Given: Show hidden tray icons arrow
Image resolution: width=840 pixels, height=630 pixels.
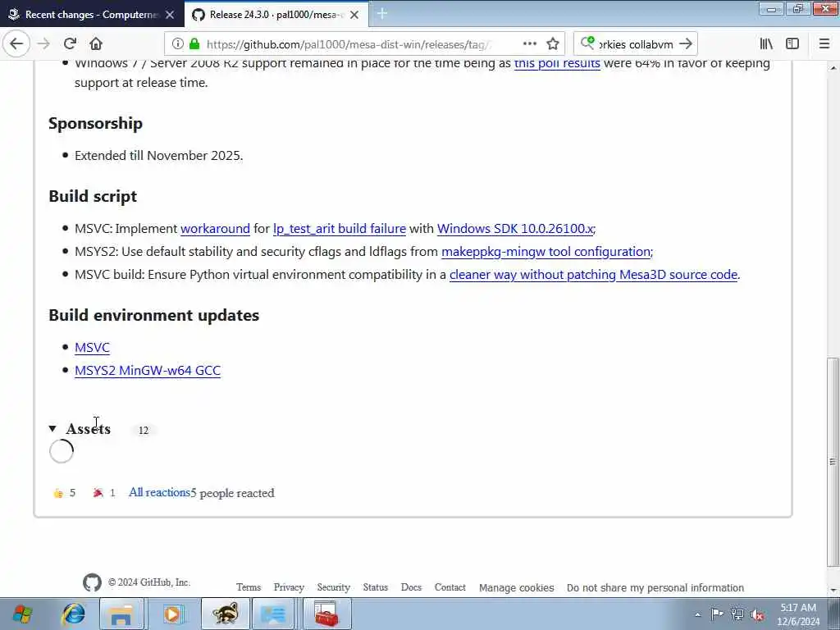Looking at the screenshot, I should click(697, 614).
